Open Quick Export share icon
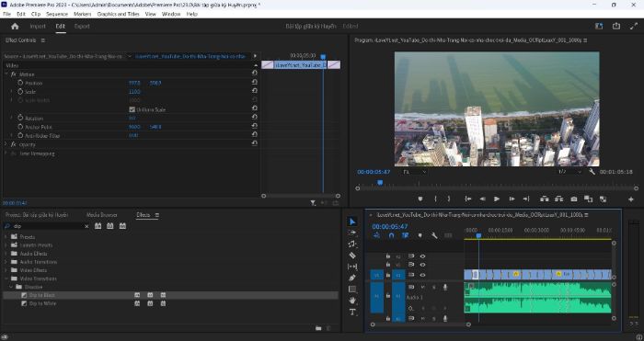The image size is (644, 341). (x=616, y=26)
